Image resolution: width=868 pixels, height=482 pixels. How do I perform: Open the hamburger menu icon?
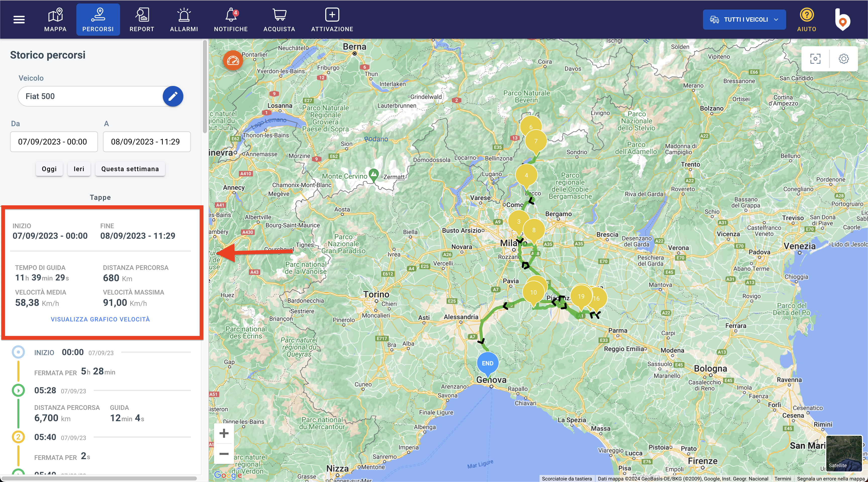[x=19, y=20]
